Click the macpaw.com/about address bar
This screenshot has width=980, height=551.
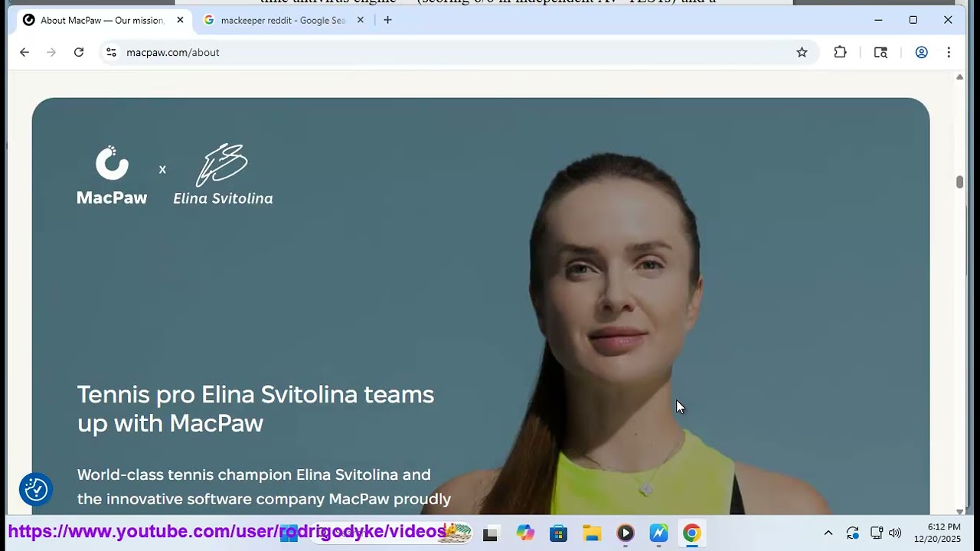[x=458, y=52]
